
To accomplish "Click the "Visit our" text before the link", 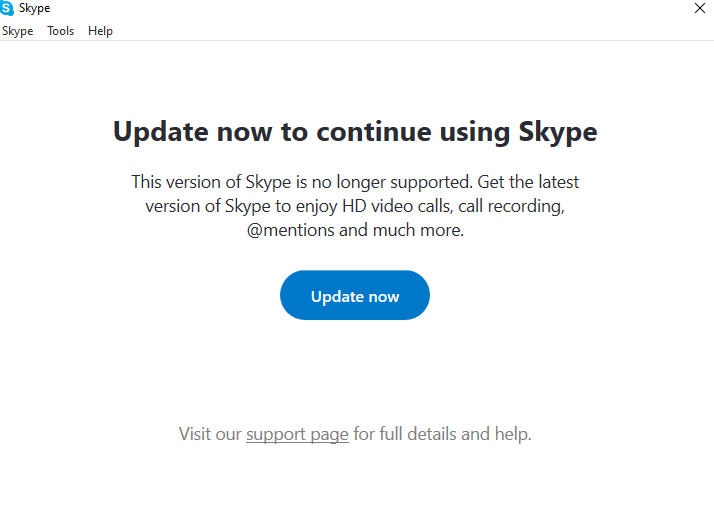I will (x=210, y=434).
